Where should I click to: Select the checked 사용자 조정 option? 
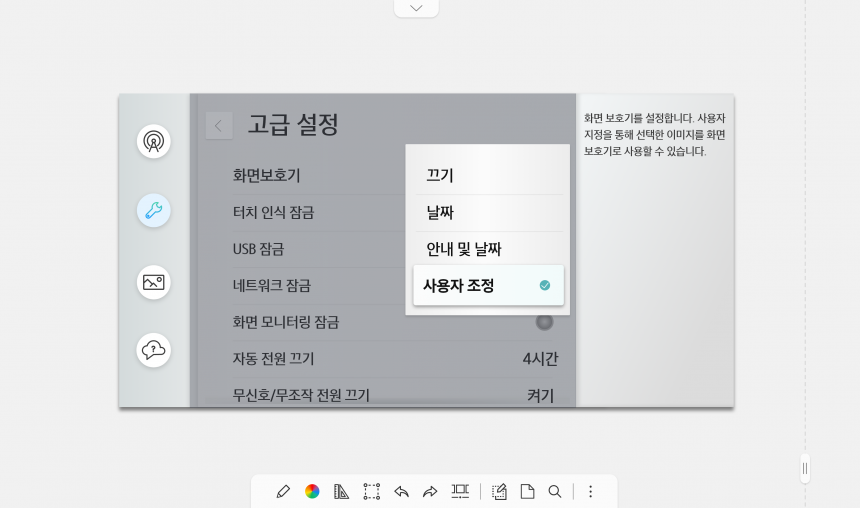point(488,285)
